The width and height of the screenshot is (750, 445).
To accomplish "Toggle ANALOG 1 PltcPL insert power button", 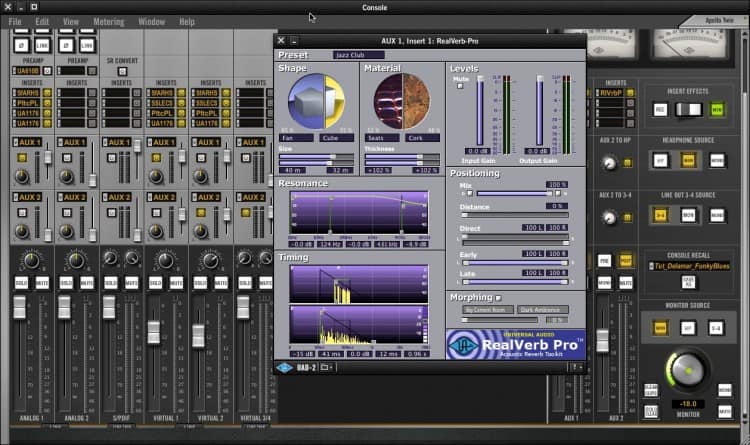I will (x=47, y=103).
